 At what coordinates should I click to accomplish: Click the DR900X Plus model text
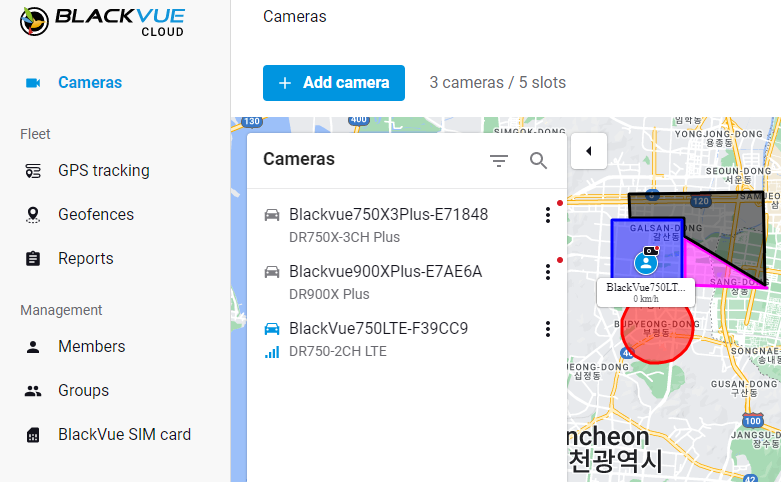[x=329, y=294]
